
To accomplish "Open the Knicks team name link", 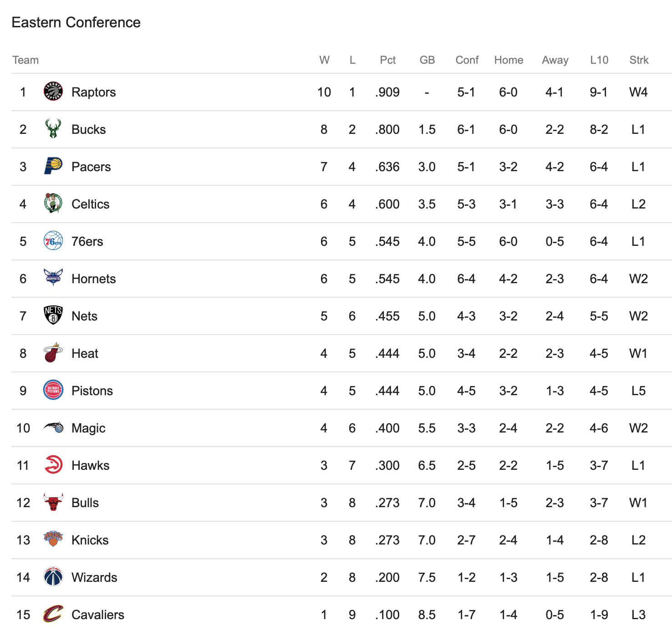I will click(x=90, y=540).
